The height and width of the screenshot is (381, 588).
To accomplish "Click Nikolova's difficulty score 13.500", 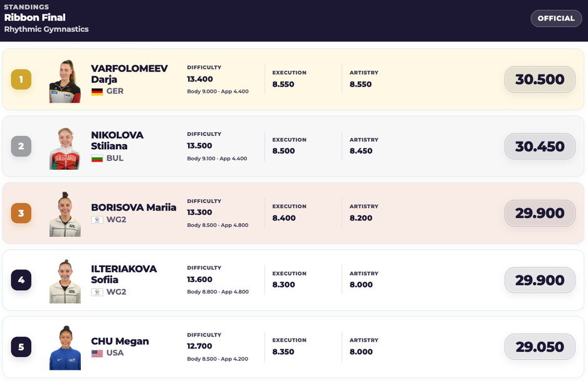I will (199, 146).
